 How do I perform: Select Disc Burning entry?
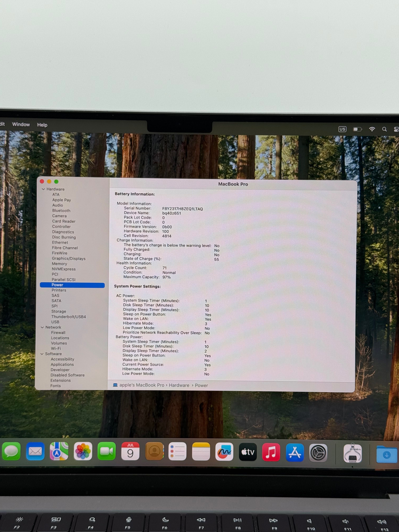pos(64,237)
